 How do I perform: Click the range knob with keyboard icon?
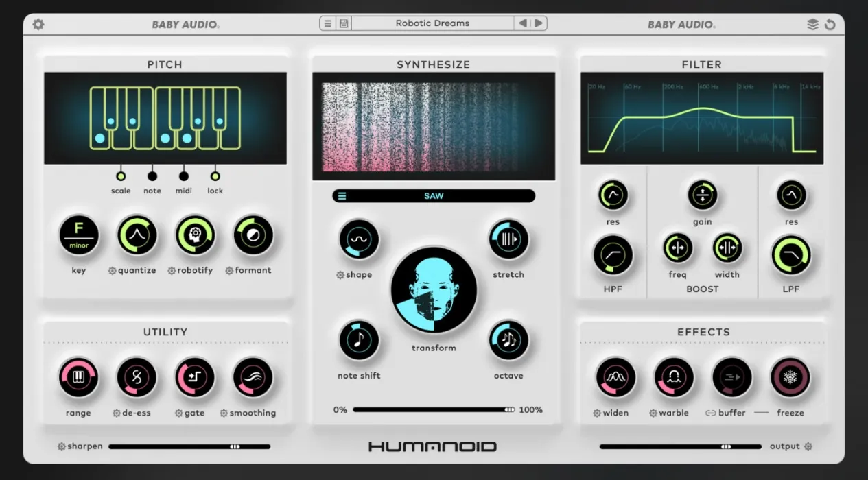click(x=78, y=377)
